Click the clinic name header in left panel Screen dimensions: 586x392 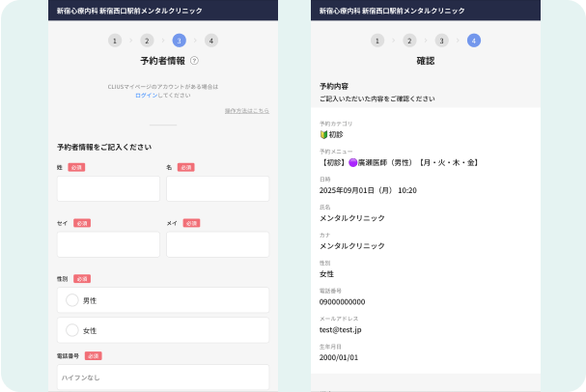pyautogui.click(x=129, y=11)
